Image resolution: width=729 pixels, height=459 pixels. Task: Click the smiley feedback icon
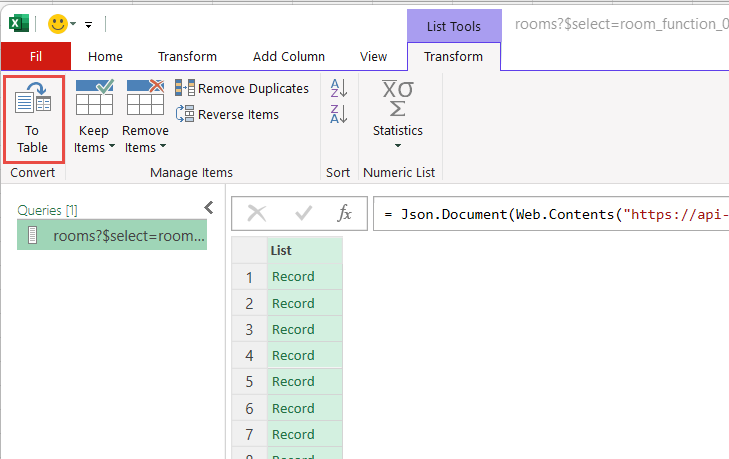click(57, 23)
